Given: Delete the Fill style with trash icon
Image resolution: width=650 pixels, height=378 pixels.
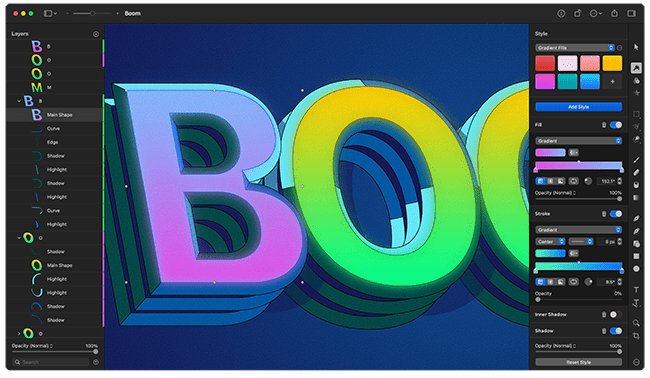Looking at the screenshot, I should (x=604, y=125).
